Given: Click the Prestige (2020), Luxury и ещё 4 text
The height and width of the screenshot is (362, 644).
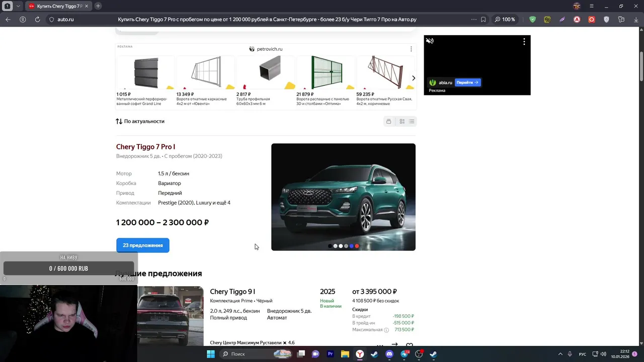Looking at the screenshot, I should (x=194, y=203).
